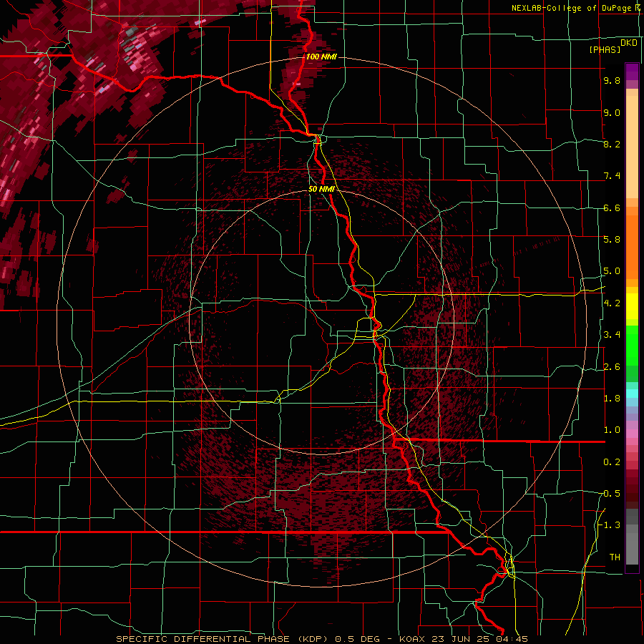This screenshot has width=644, height=644.
Task: Click the yellow segment of the color bar
Action: [x=632, y=306]
